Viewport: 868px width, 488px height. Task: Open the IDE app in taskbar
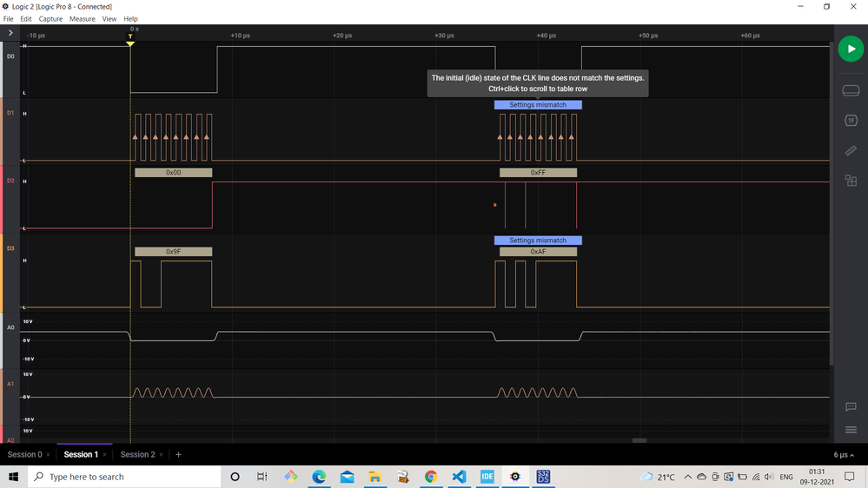(487, 477)
